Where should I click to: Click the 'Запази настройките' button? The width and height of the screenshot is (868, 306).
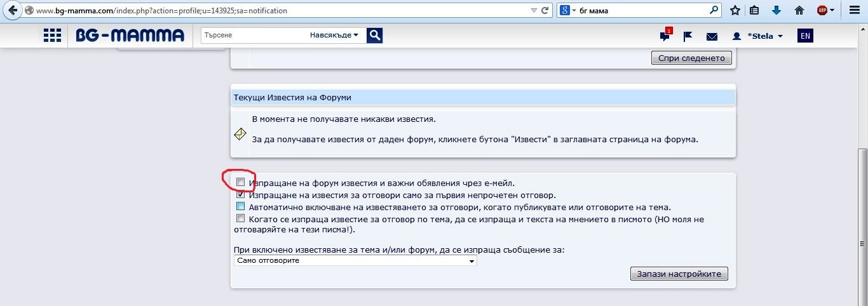[679, 274]
